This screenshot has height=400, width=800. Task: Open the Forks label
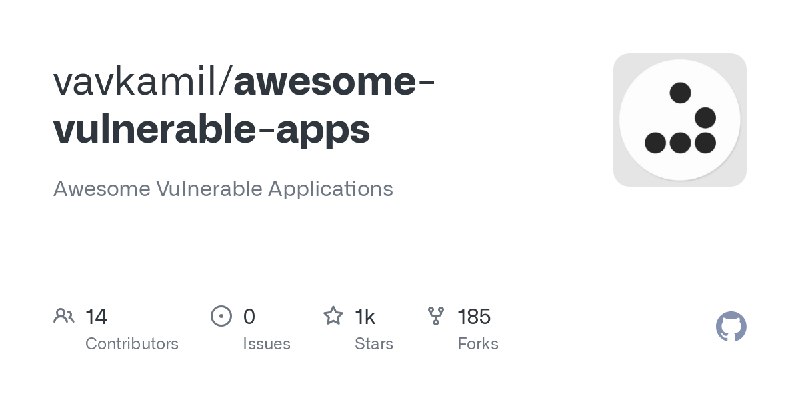tap(478, 344)
